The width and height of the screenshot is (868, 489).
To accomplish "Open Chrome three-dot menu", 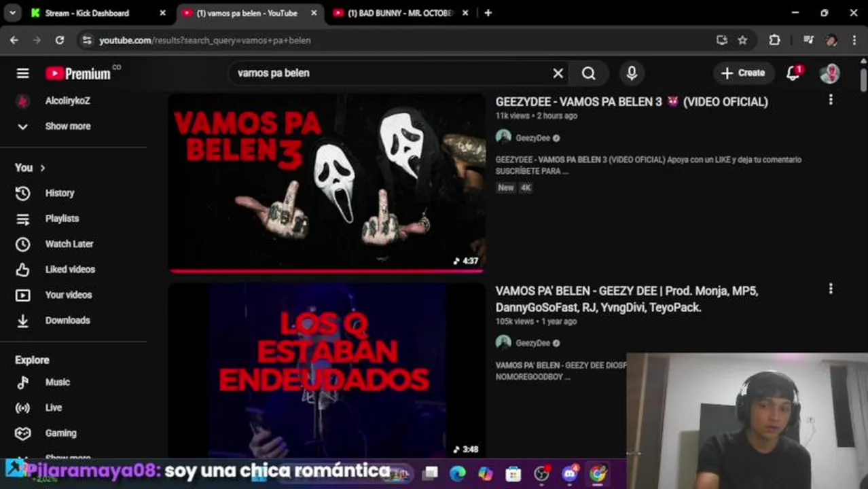I will coord(854,40).
